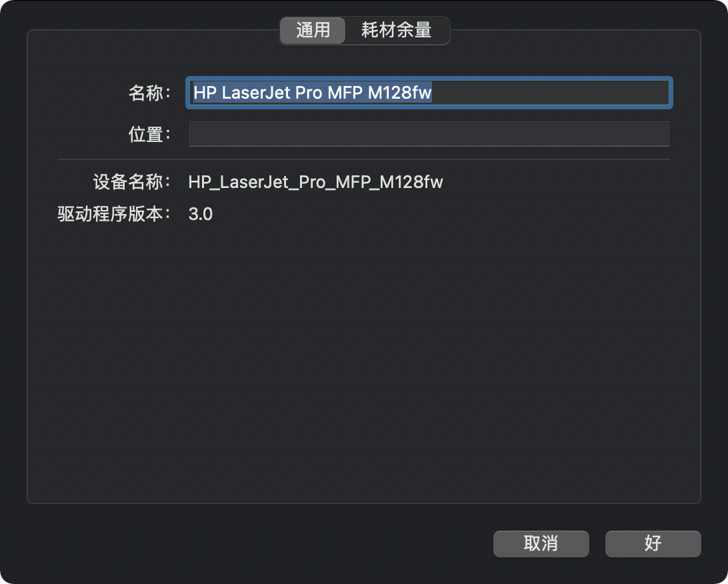Image resolution: width=728 pixels, height=584 pixels.
Task: Click the word "MFP" in highlighted name
Action: [345, 93]
